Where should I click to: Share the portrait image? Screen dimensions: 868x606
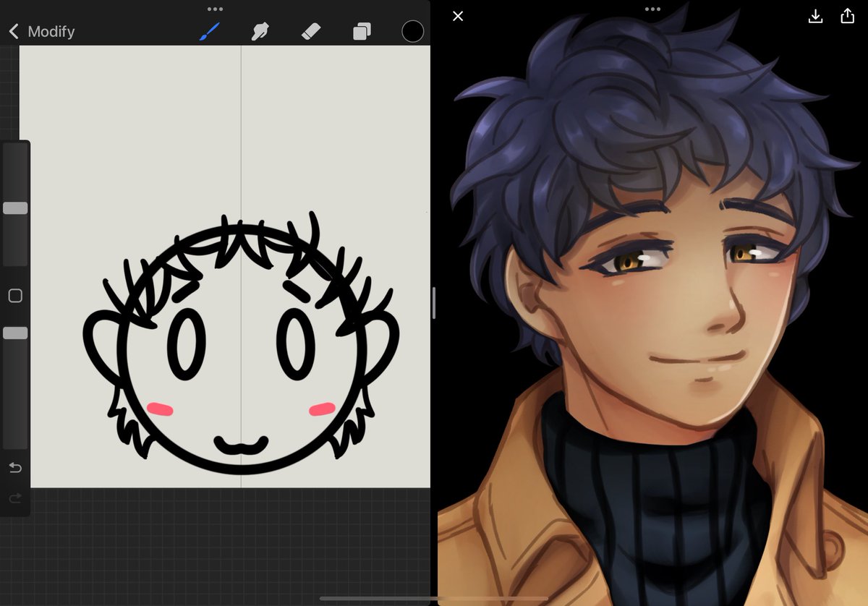[848, 16]
